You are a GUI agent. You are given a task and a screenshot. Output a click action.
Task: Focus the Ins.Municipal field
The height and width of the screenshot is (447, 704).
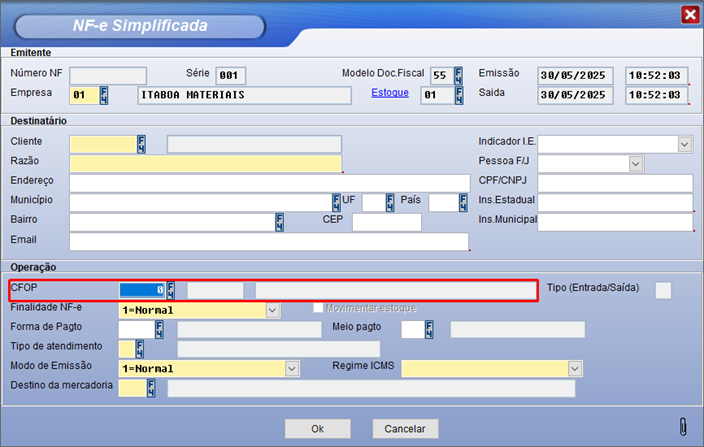615,222
